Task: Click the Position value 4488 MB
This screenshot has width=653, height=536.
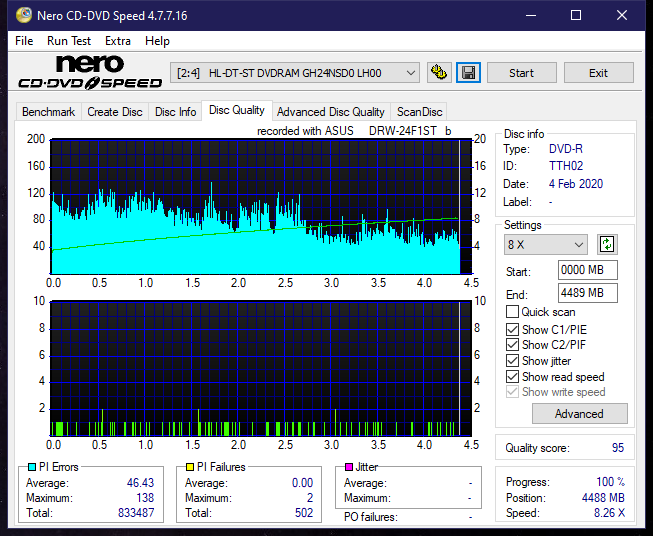Action: coord(603,498)
